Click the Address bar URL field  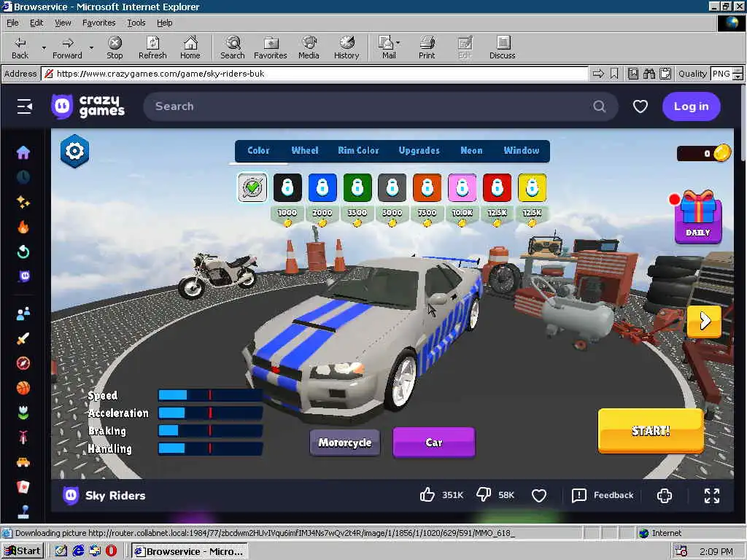click(315, 74)
